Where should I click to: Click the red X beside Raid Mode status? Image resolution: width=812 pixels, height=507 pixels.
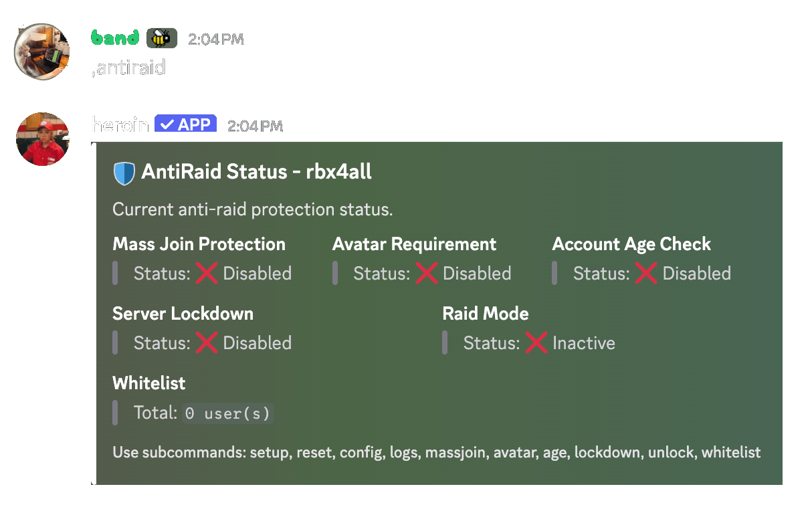point(537,342)
